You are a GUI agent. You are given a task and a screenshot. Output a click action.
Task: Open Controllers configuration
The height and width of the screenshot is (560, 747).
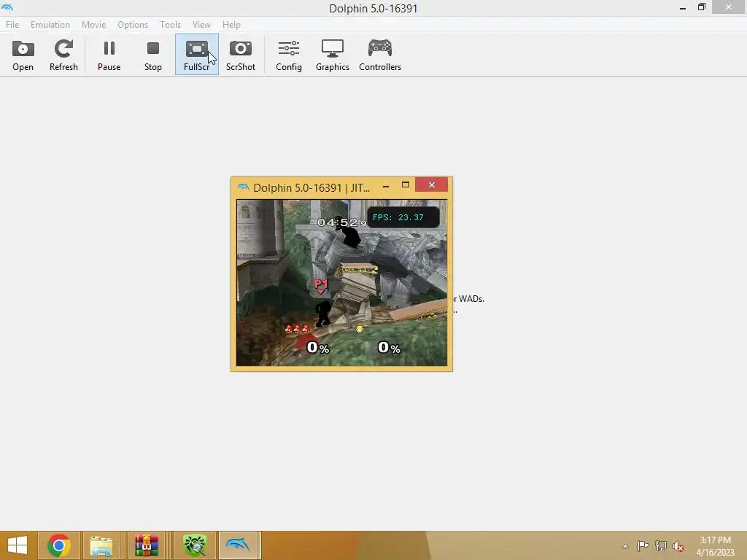click(380, 55)
